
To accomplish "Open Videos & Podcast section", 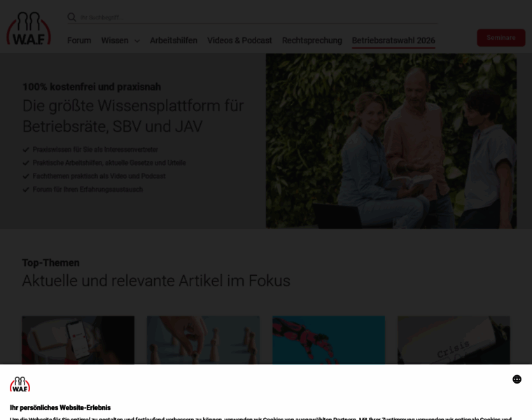I will click(x=239, y=41).
